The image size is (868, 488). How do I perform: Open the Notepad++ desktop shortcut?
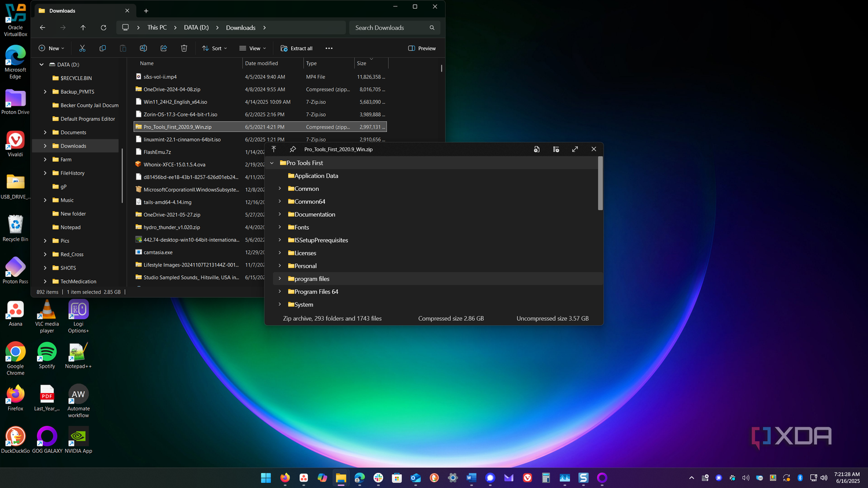tap(78, 356)
